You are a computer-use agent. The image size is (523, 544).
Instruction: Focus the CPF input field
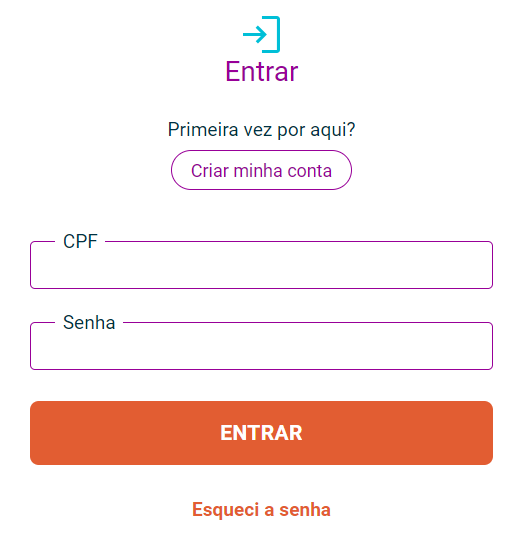point(261,265)
